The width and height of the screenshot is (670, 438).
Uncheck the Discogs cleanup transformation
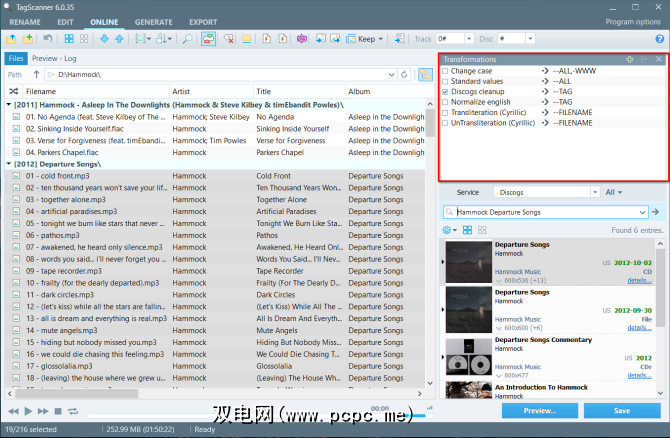coord(445,91)
